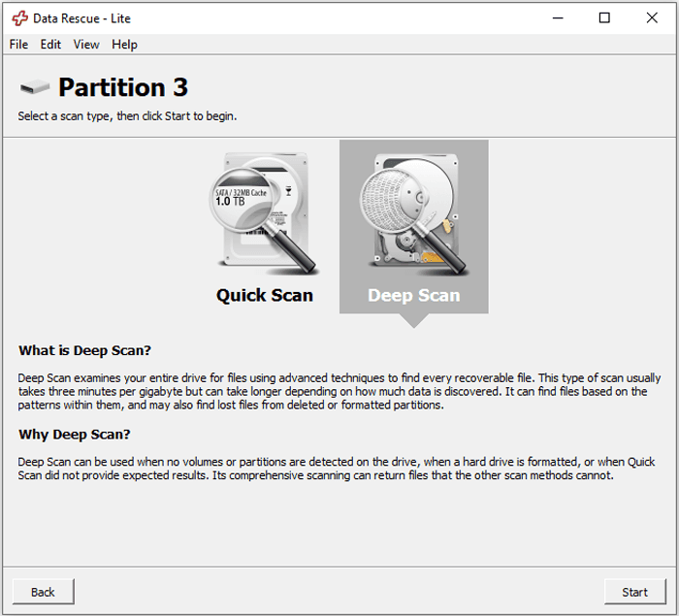Screen dimensions: 679x616
Task: Select the Quick Scan drive icon
Action: point(264,214)
